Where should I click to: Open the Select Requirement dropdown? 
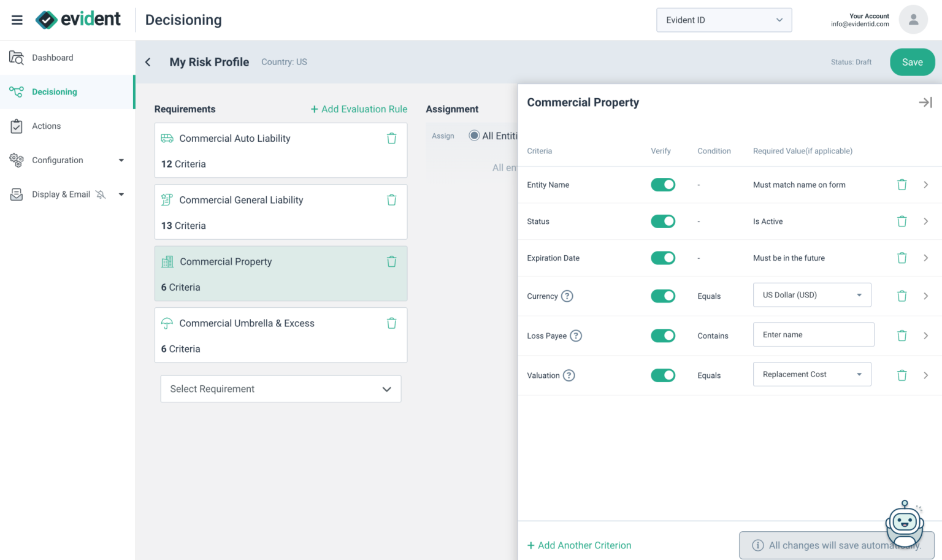pos(280,389)
